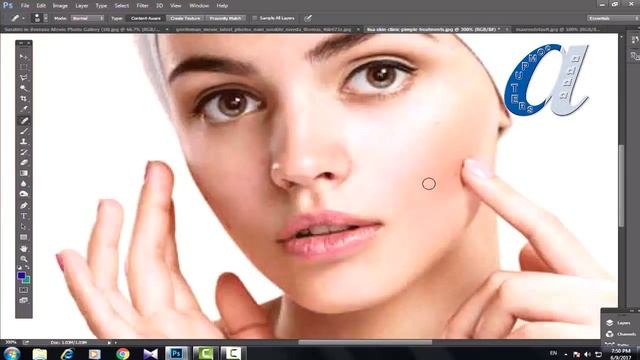Select the History Brush tool

(23, 152)
